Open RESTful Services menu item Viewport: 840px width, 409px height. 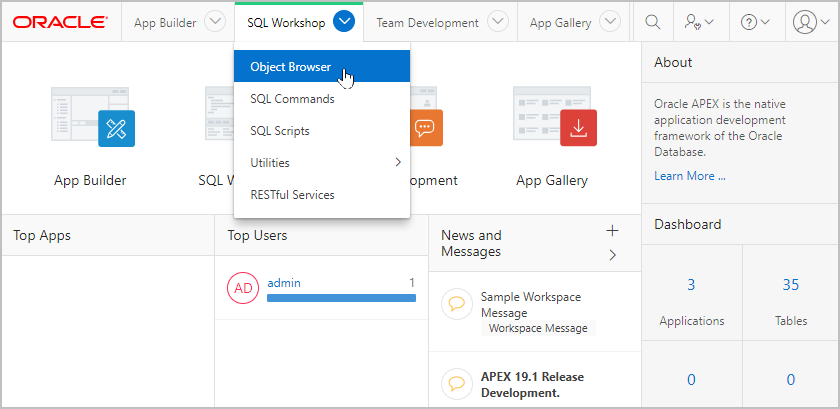coord(322,195)
